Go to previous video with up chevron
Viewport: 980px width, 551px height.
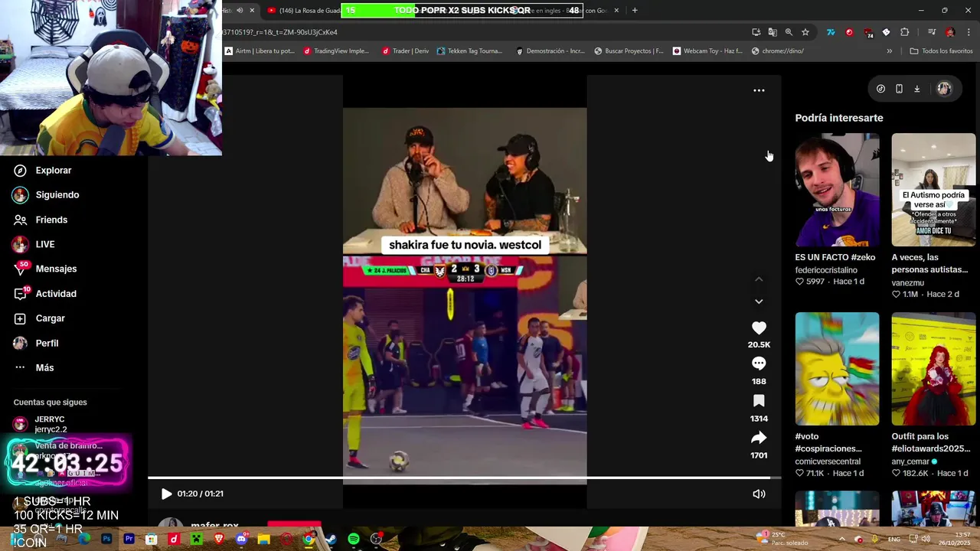759,279
